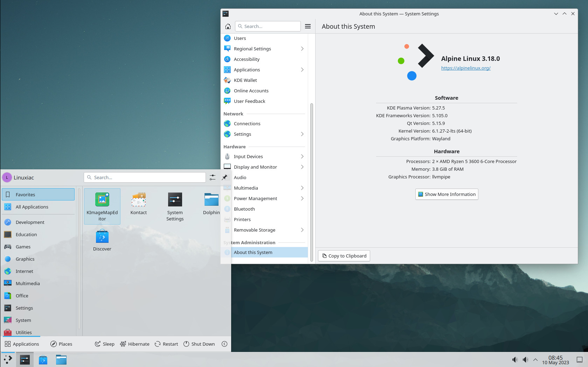Focus the System Settings search field
588x367 pixels.
point(268,26)
